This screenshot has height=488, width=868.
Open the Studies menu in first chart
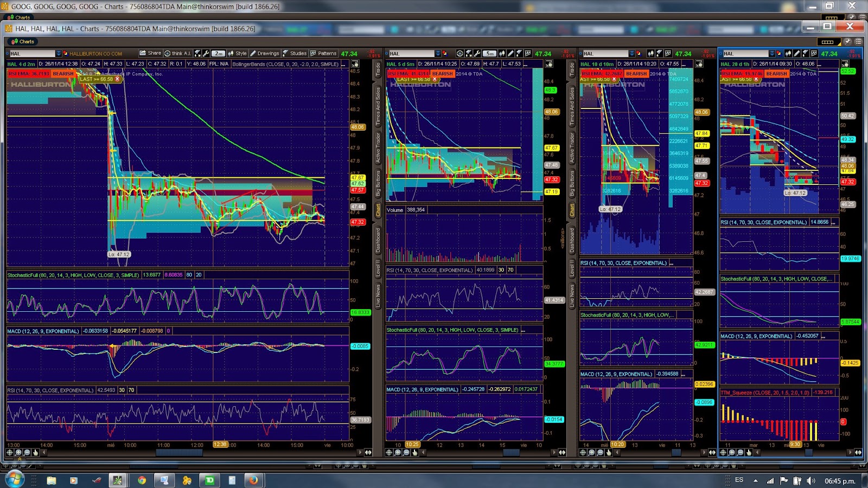tap(295, 53)
